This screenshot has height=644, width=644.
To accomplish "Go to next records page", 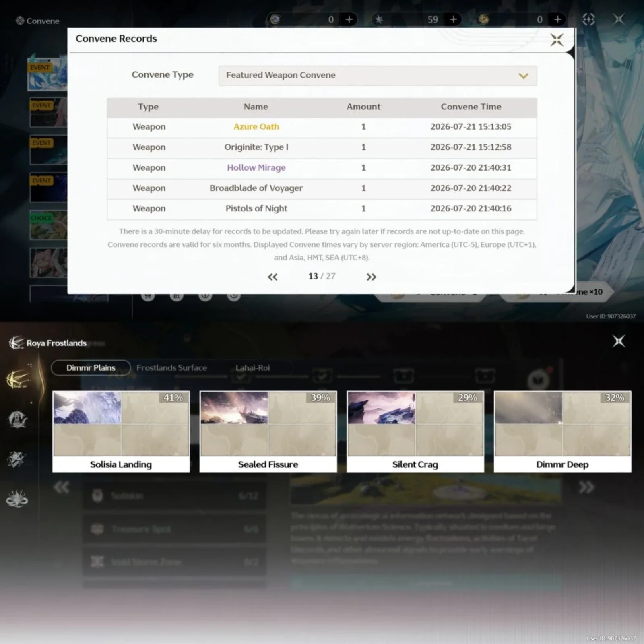I will click(371, 277).
